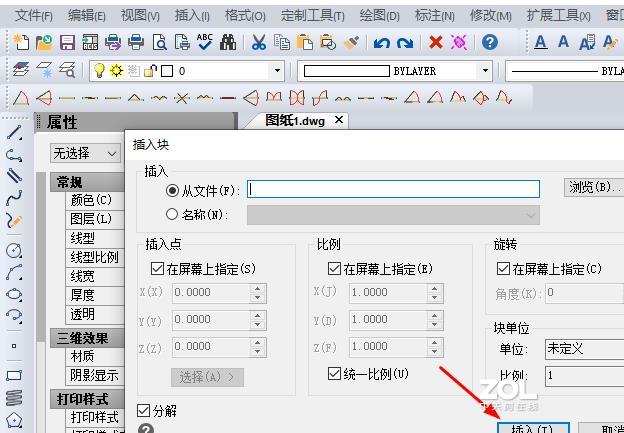Run spell check with the ABC icon

[x=205, y=42]
